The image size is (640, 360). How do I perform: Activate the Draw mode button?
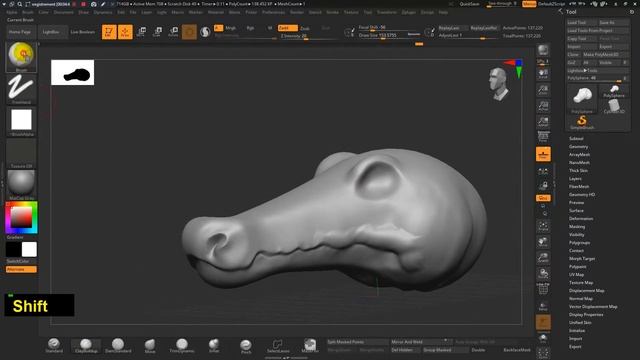tap(125, 32)
